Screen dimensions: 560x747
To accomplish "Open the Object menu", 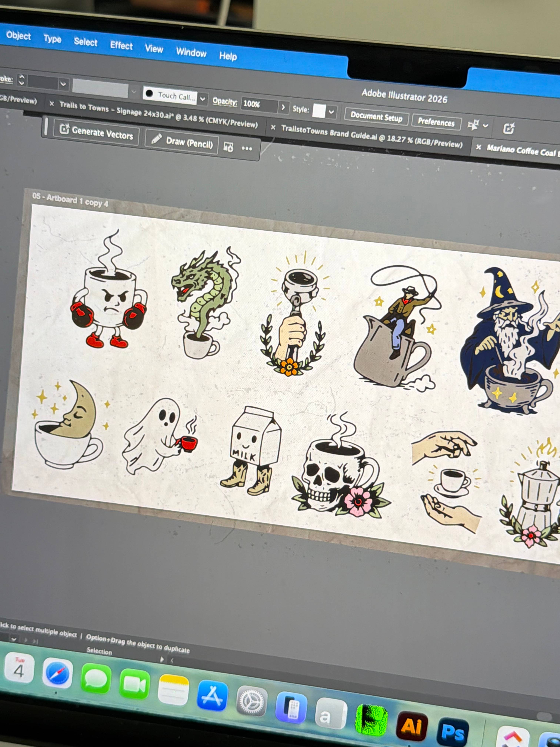I will point(18,36).
